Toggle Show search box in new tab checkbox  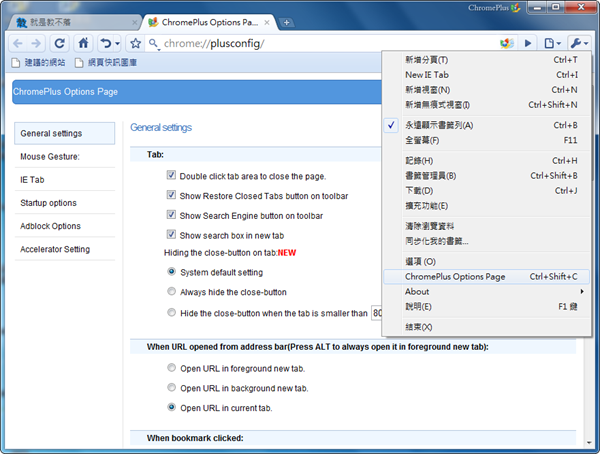tap(171, 234)
